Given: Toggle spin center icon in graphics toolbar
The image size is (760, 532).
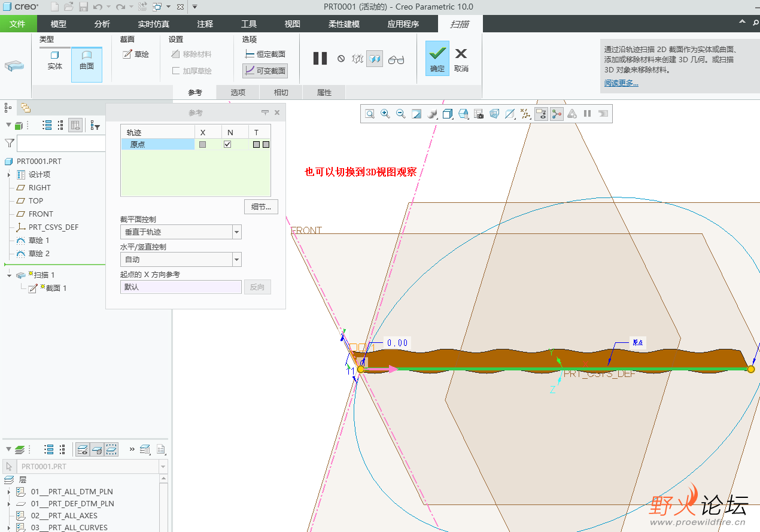Looking at the screenshot, I should click(x=557, y=114).
